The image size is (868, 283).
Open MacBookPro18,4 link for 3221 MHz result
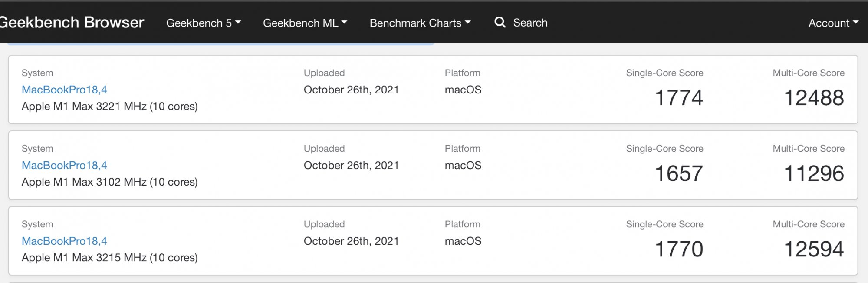click(x=64, y=90)
